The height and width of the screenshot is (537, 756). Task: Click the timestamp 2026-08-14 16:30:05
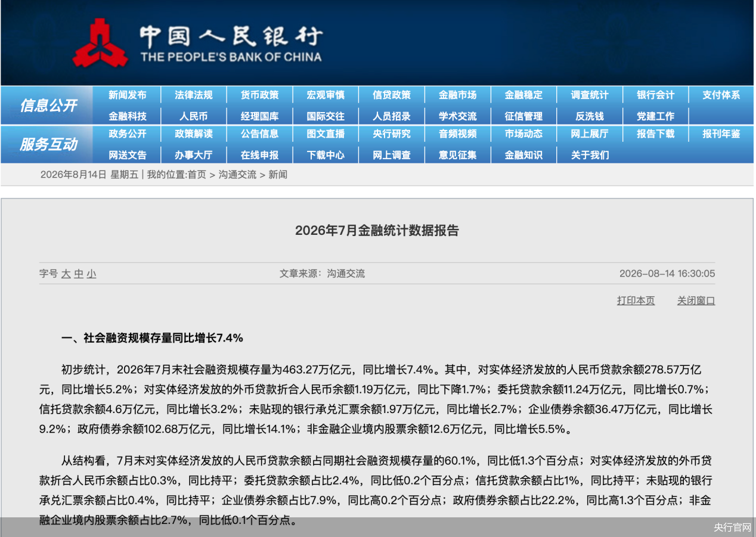(667, 274)
